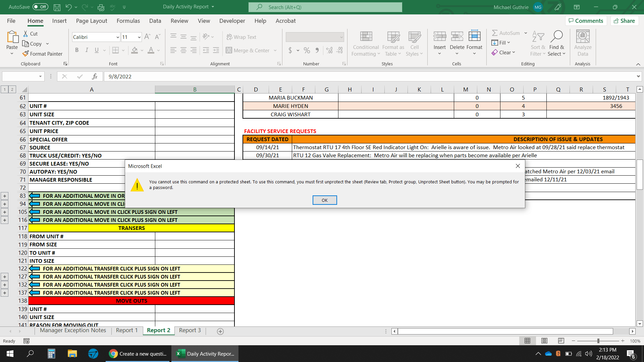Click the Undo arrow icon
644x362 pixels.
pyautogui.click(x=68, y=7)
